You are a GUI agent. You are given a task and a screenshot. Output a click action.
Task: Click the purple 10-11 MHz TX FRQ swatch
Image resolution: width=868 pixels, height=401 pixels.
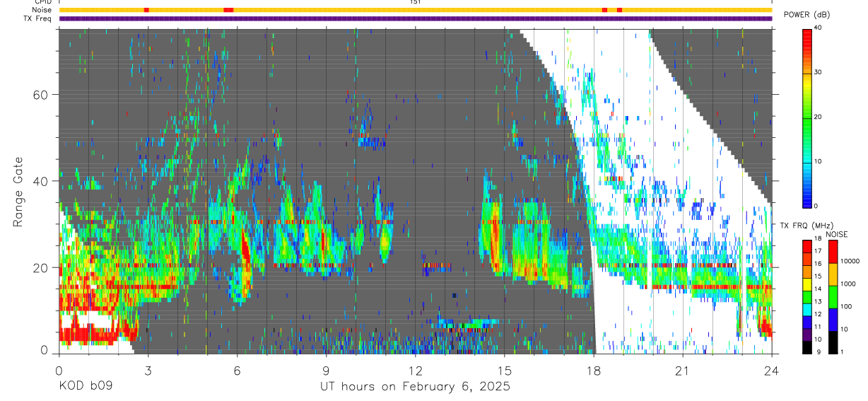(x=807, y=335)
